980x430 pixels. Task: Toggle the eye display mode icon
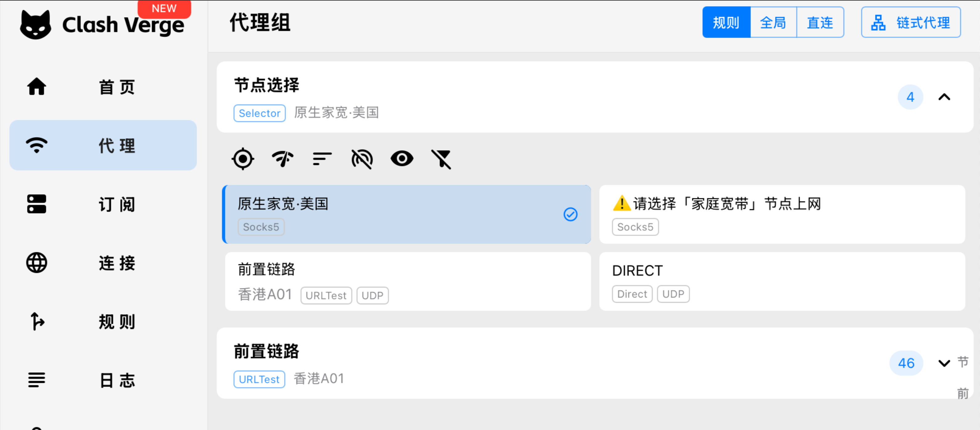coord(402,158)
